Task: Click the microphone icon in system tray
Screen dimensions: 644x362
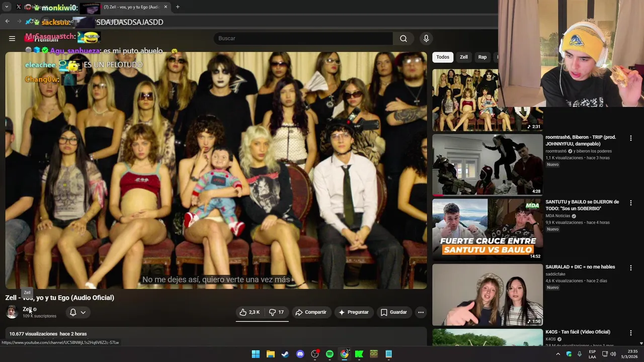Action: (579, 354)
